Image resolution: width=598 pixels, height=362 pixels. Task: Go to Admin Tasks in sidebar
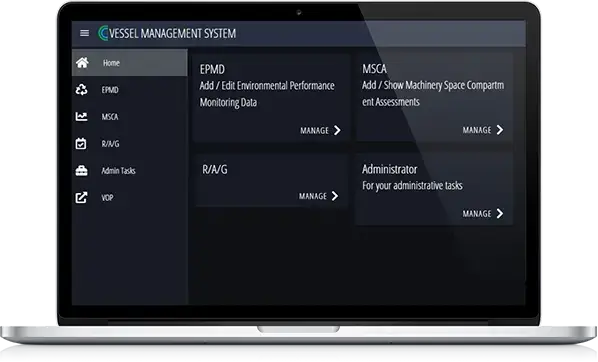click(x=130, y=171)
